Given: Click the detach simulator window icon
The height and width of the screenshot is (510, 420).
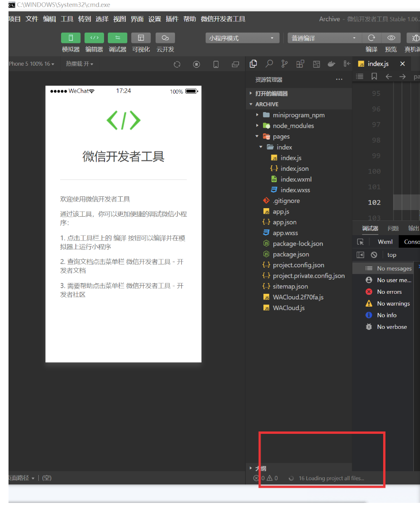Looking at the screenshot, I should coord(236,64).
